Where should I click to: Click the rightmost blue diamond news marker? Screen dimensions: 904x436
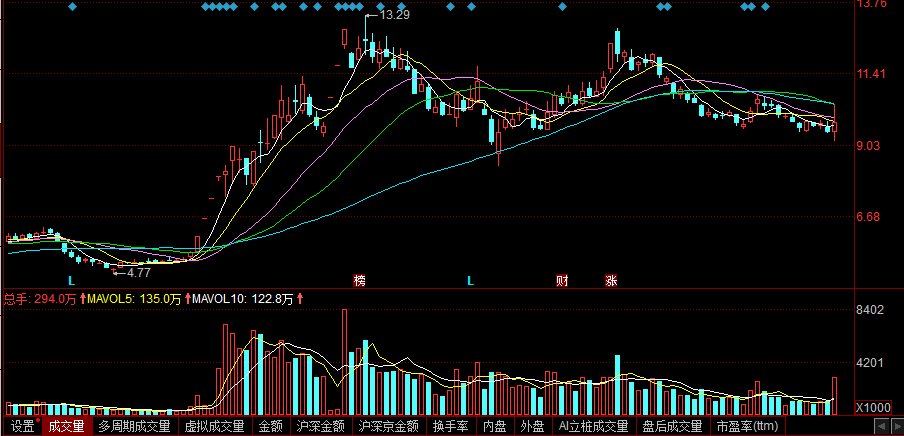[x=766, y=7]
